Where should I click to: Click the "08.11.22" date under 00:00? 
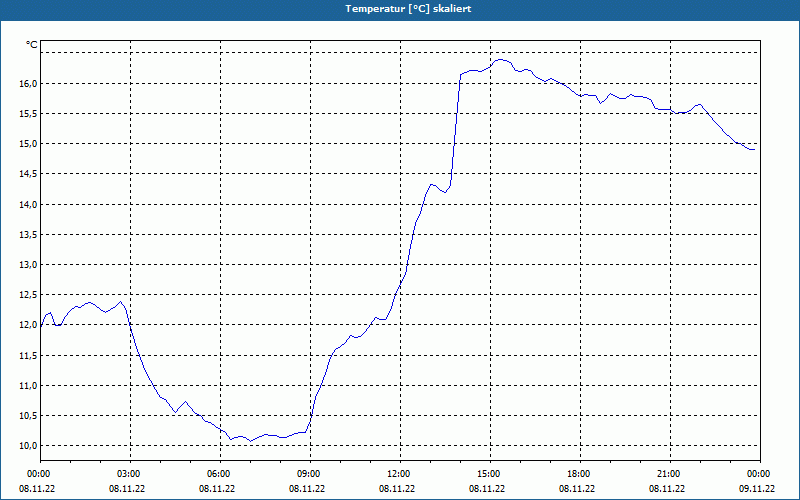click(37, 489)
